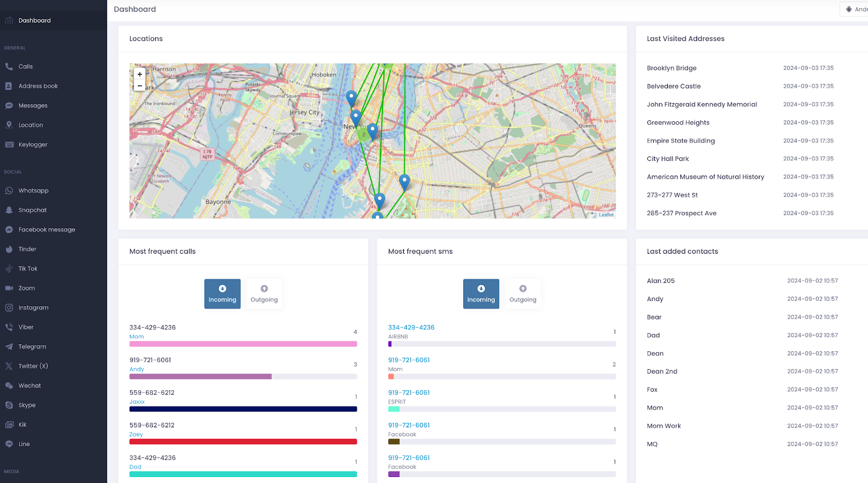Select Incoming tab under Most frequent calls
Image resolution: width=868 pixels, height=483 pixels.
pos(222,294)
